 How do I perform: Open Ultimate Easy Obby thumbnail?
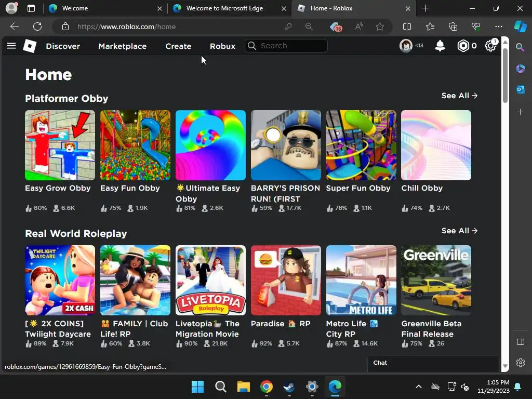coord(210,145)
